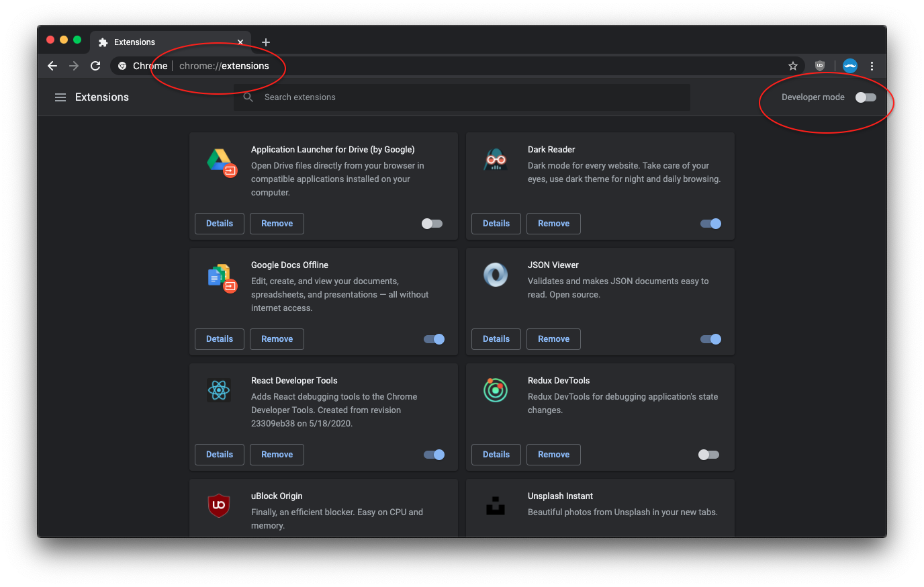Viewport: 924px width, 587px height.
Task: Remove React Developer Tools
Action: 277,455
